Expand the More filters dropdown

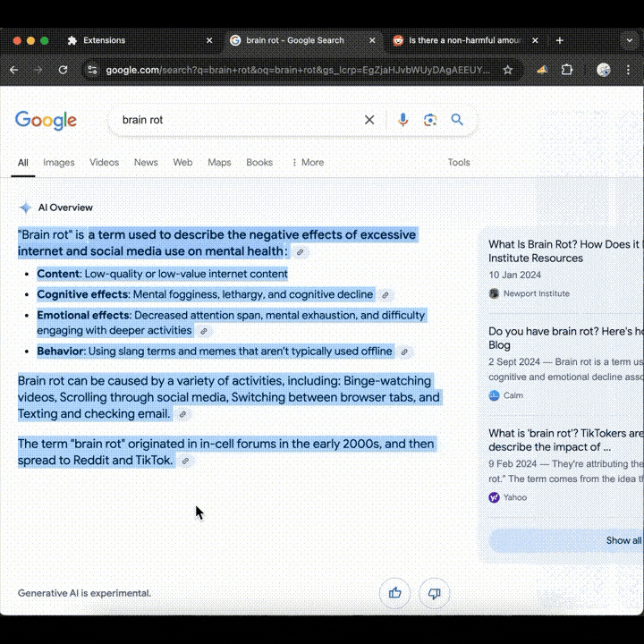(x=308, y=163)
